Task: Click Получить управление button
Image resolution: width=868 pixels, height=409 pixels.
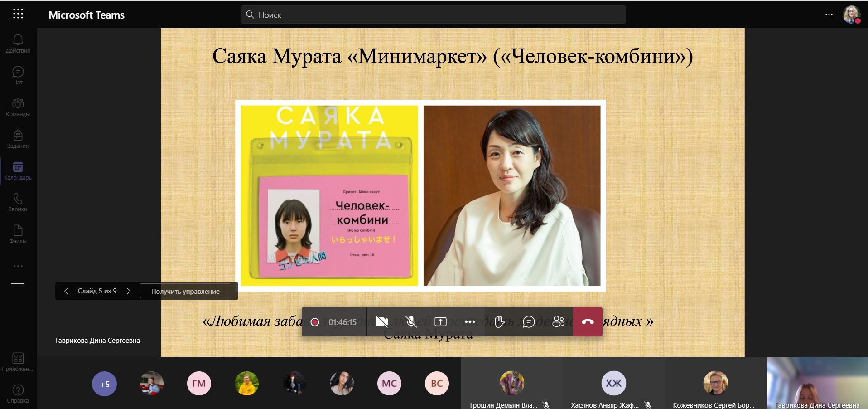Action: click(x=185, y=291)
